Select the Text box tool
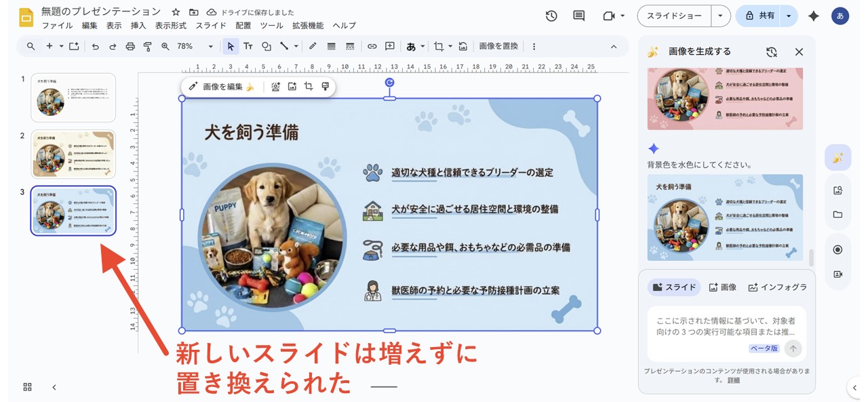Screen dimensions: 868x402 coord(248,46)
